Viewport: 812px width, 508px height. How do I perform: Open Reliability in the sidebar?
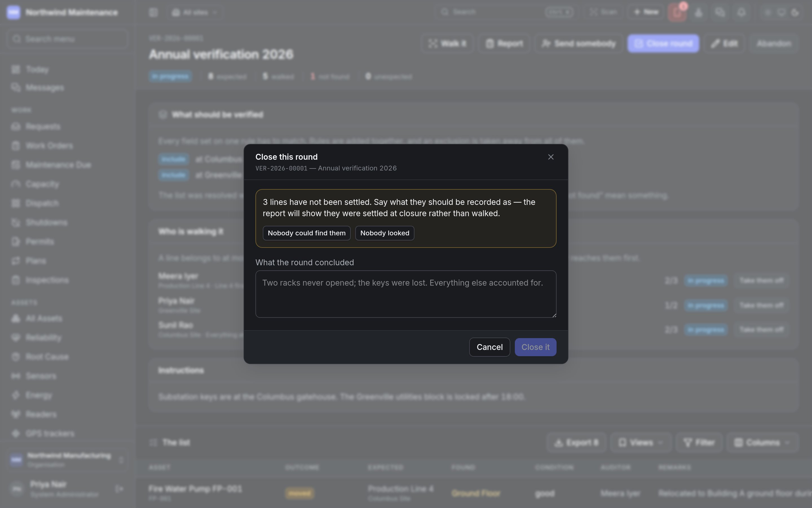(67, 338)
